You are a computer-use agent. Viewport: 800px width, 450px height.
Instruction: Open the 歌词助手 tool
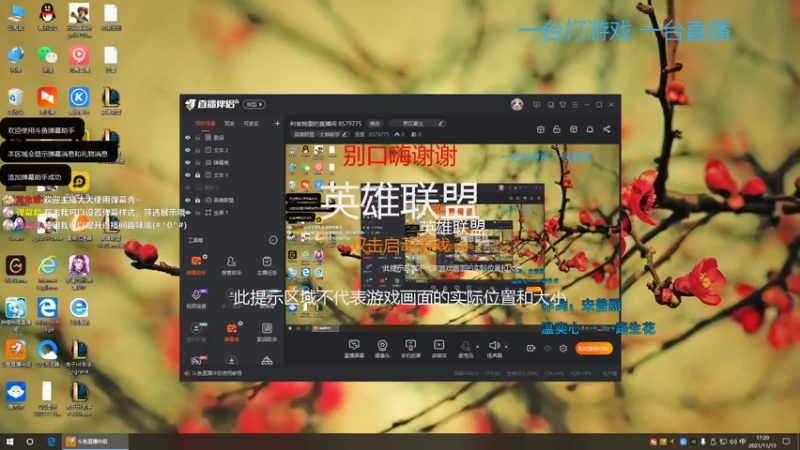266,332
